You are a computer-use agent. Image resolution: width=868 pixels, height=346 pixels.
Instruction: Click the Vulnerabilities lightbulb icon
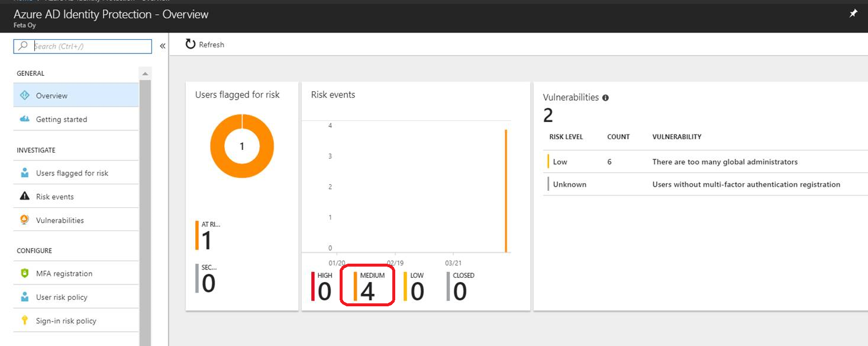tap(23, 219)
